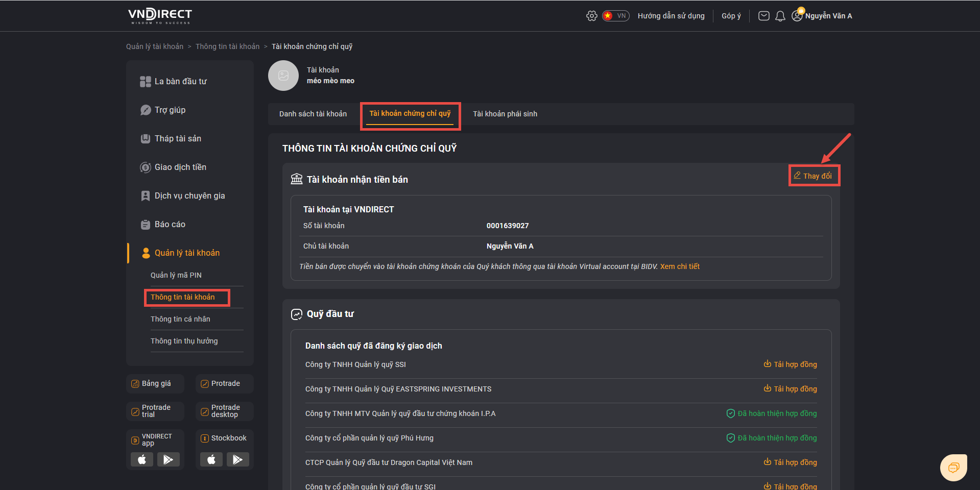Click the VNDIRECT logo

click(x=160, y=16)
